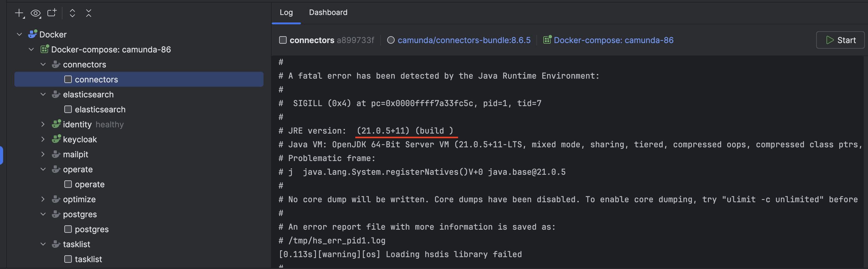This screenshot has height=269, width=868.
Task: Collapse the Docker root node
Action: point(20,34)
